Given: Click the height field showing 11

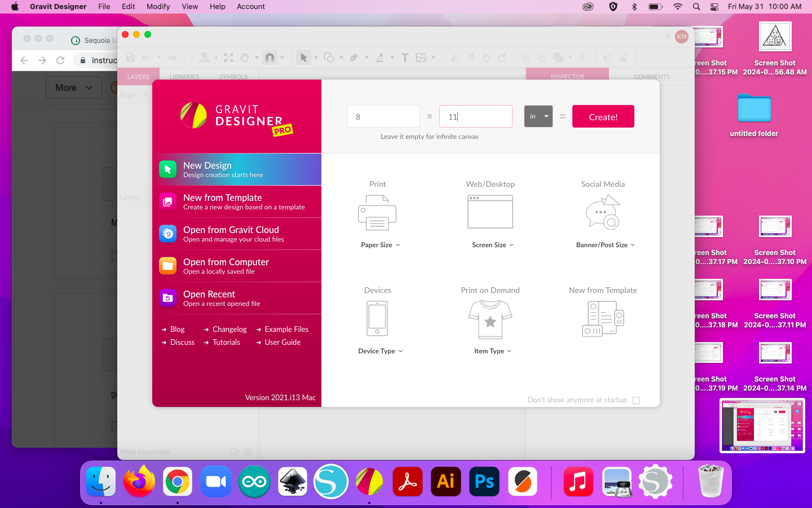Looking at the screenshot, I should pyautogui.click(x=476, y=116).
